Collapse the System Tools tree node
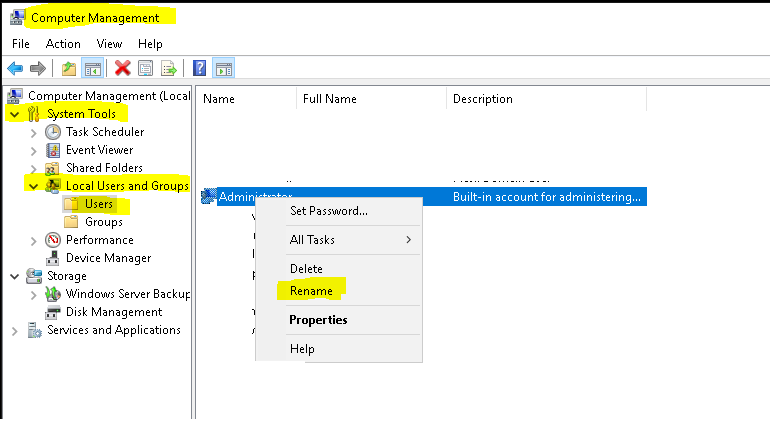The height and width of the screenshot is (436, 770). pyautogui.click(x=15, y=114)
